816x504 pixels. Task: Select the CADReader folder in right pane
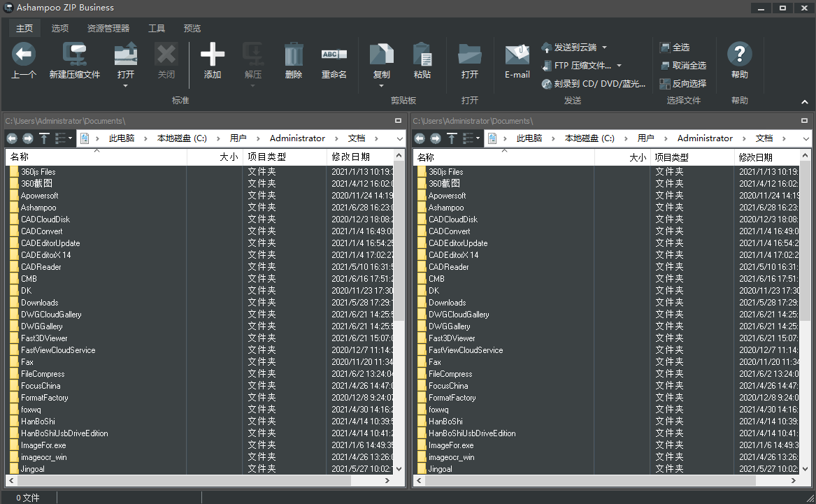point(449,267)
